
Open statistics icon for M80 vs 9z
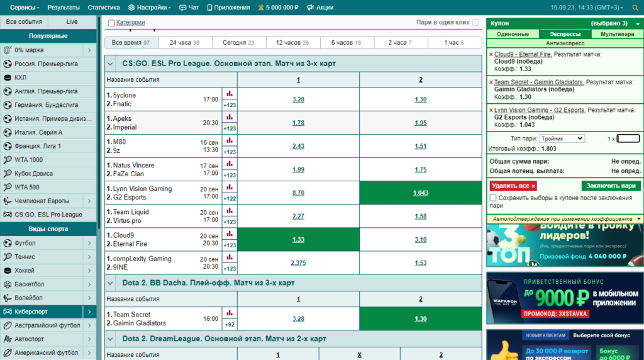pyautogui.click(x=230, y=141)
